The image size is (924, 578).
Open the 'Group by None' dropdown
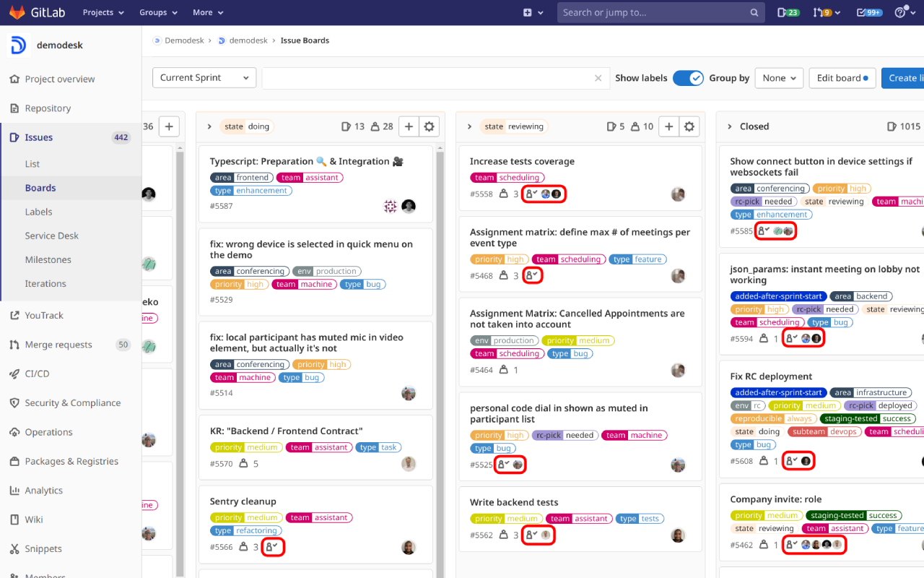click(778, 77)
